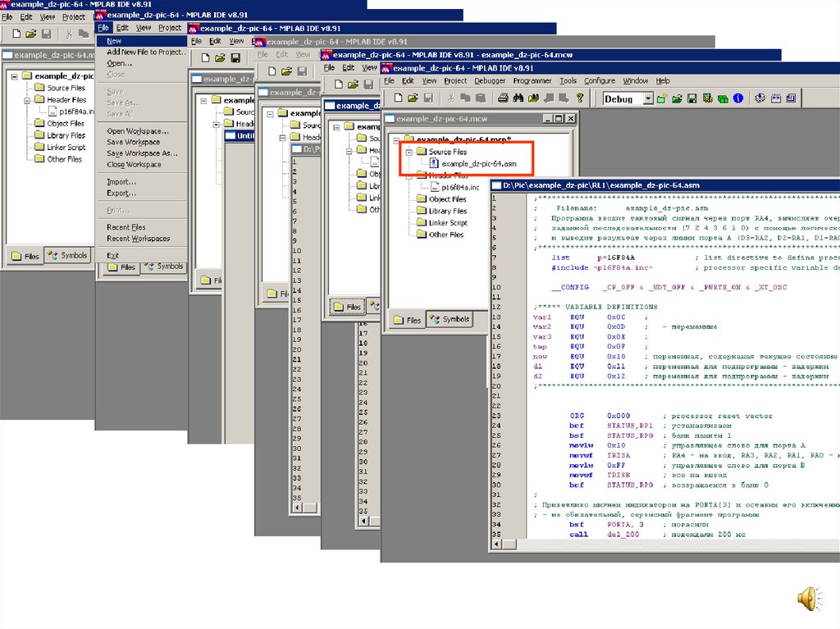The width and height of the screenshot is (840, 629).
Task: Click the binoculars Find icon
Action: point(518,98)
